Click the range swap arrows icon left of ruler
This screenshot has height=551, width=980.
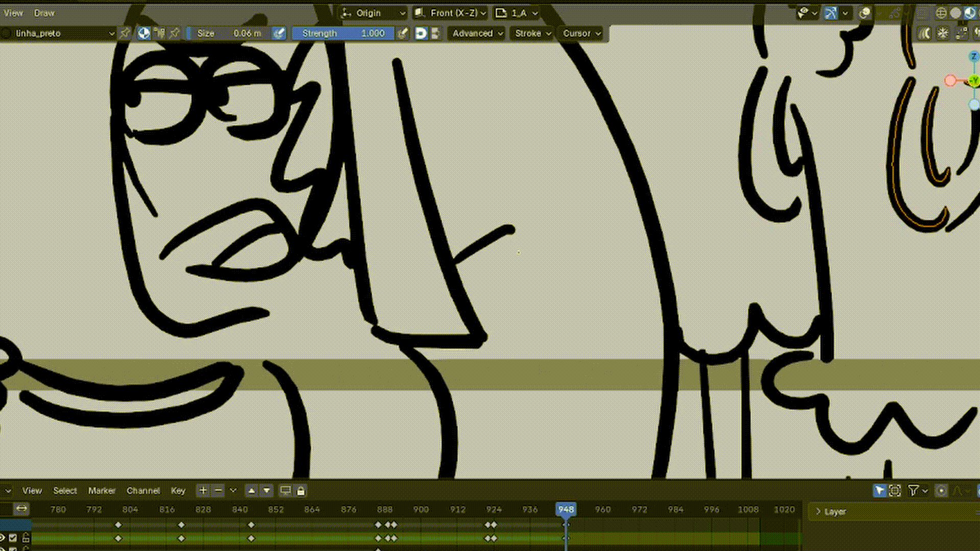21,509
